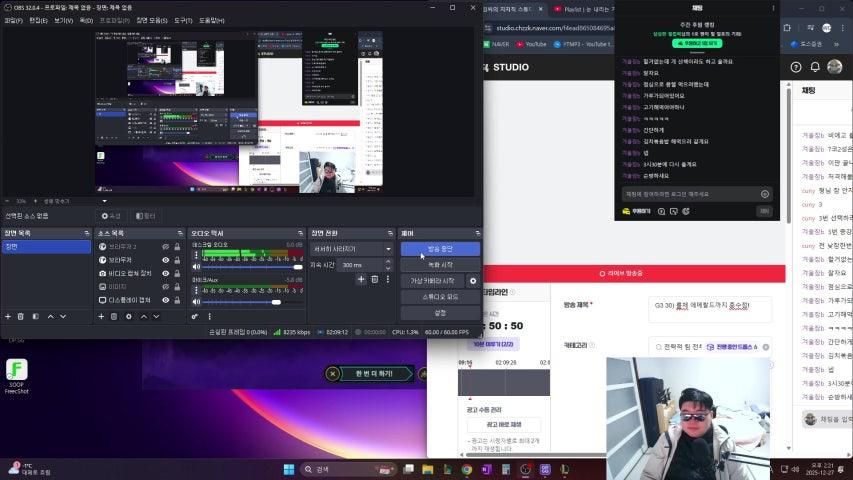Add a new source with plus icon

[100, 316]
